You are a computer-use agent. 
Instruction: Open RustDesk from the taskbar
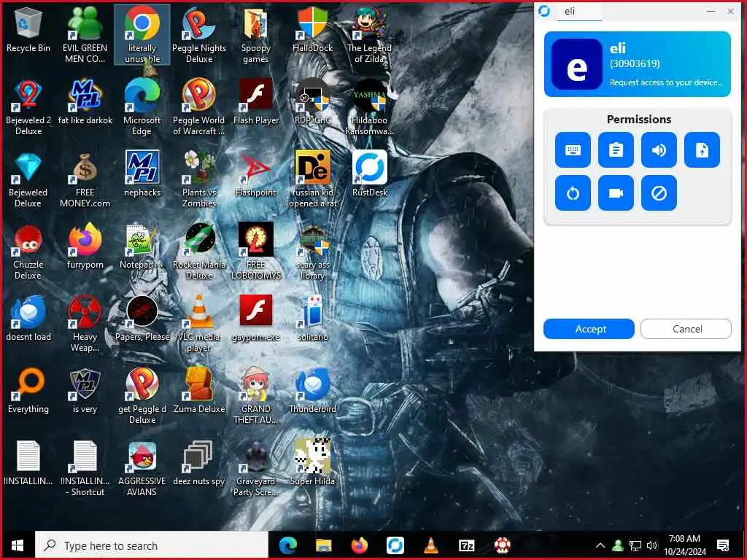click(x=395, y=545)
